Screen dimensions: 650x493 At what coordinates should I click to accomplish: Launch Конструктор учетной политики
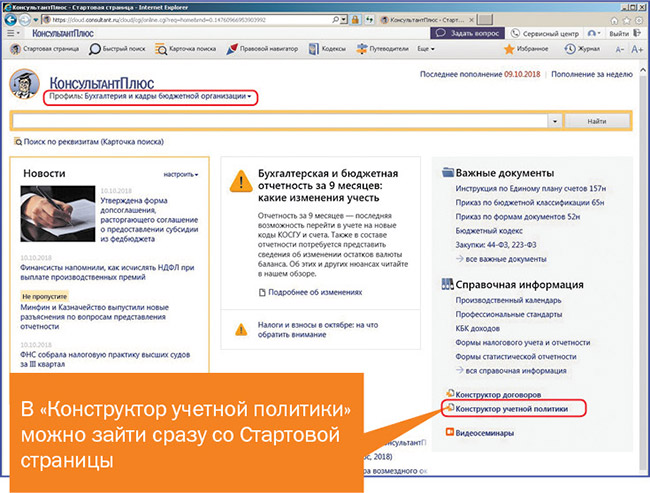pos(507,409)
